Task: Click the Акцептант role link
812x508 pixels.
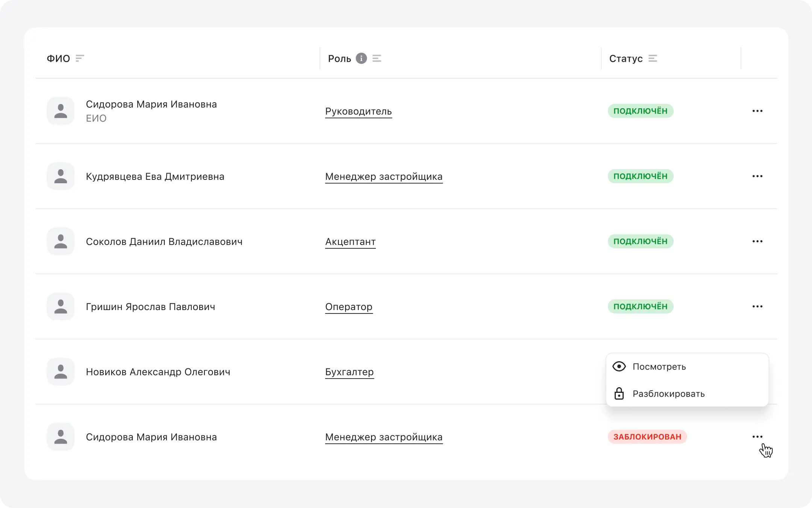Action: point(350,242)
